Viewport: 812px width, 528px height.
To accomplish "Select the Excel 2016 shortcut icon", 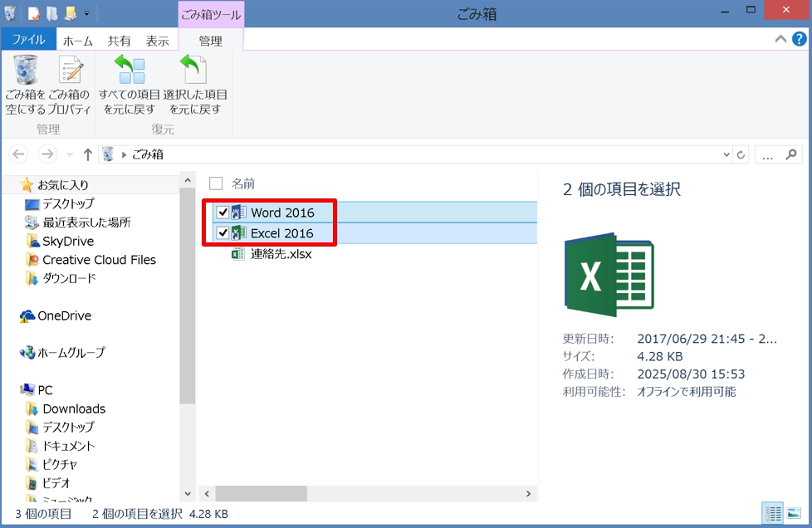I will pyautogui.click(x=239, y=233).
